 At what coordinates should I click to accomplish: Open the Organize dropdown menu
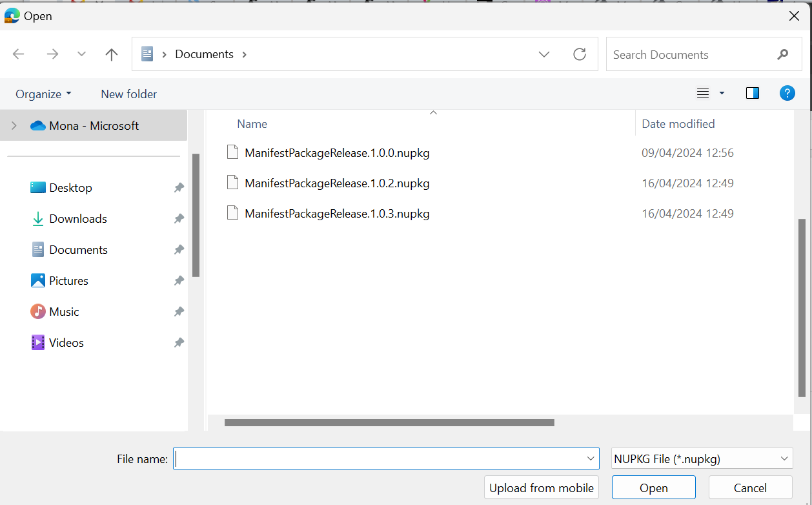[x=43, y=94]
